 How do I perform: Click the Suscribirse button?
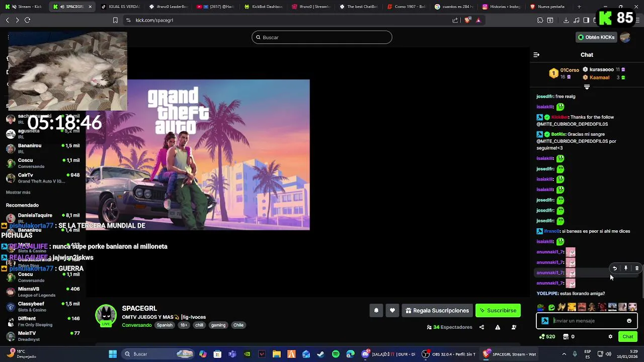click(498, 311)
